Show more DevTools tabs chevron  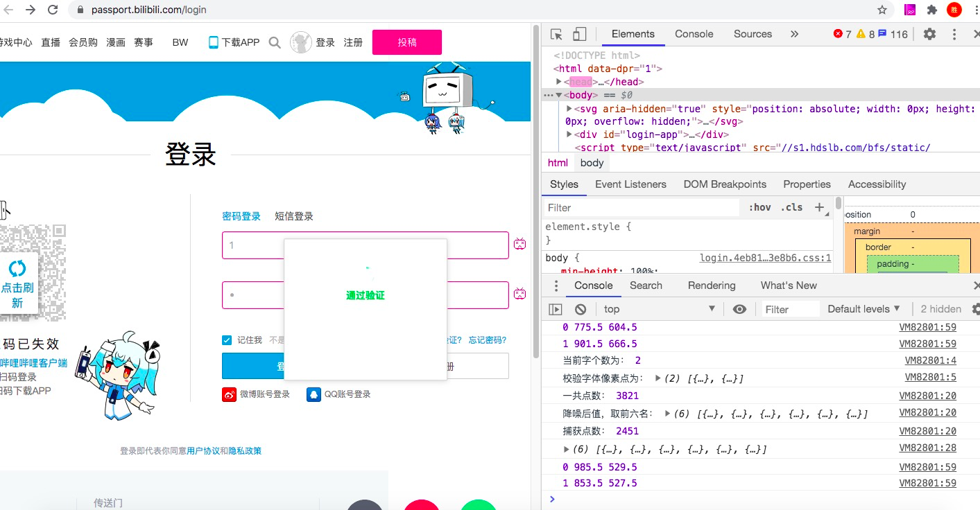(x=794, y=34)
